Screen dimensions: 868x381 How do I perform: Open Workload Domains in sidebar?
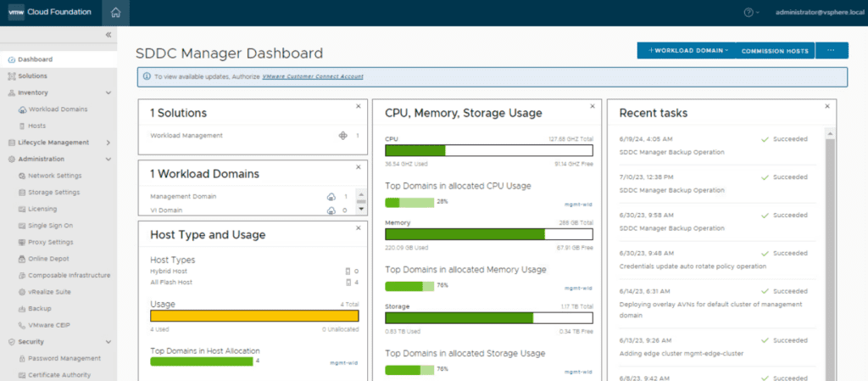(58, 109)
